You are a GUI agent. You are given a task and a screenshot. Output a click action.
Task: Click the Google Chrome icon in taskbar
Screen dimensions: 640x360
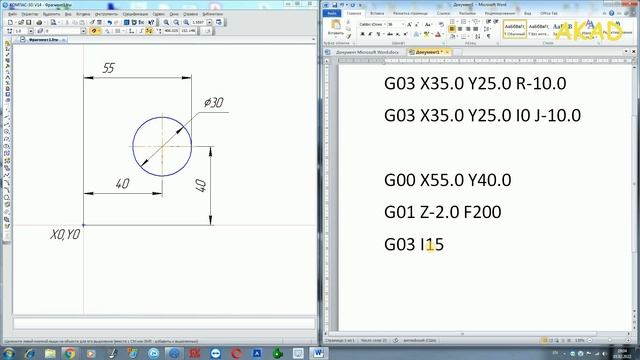coord(69,353)
